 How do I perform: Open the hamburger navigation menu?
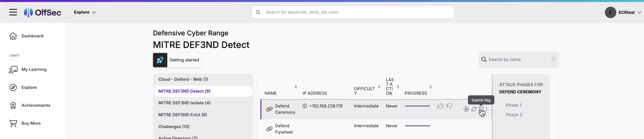tap(13, 12)
